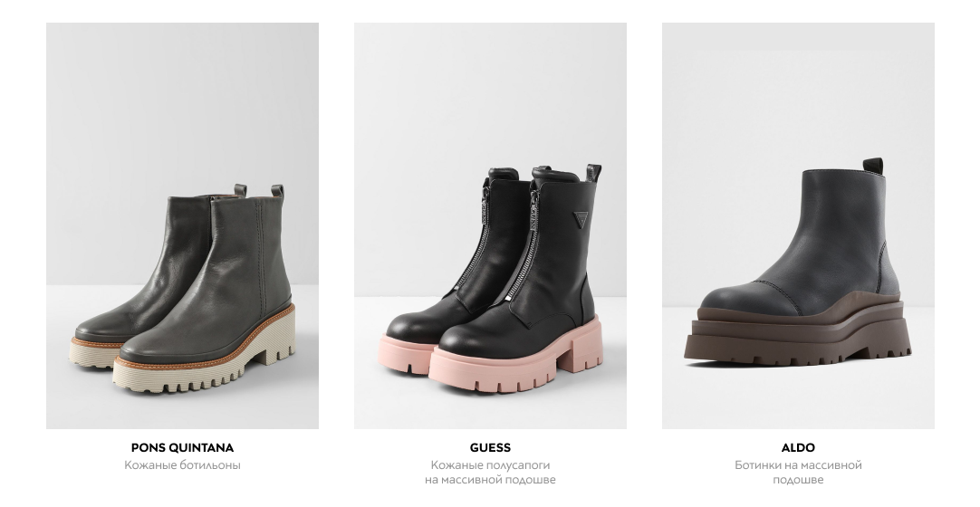980x507 pixels.
Task: Click the ALDO brand title
Action: pyautogui.click(x=798, y=447)
